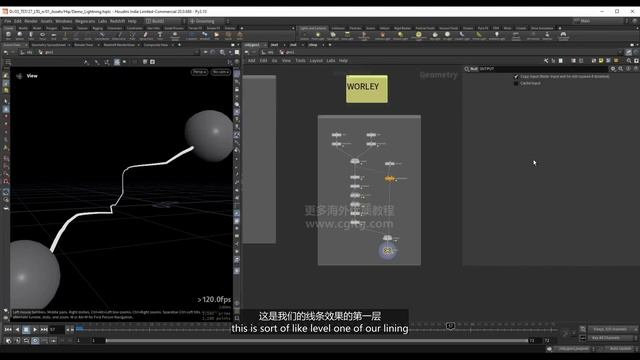Click the geo1 path in network editor
The image size is (640, 360).
[x=287, y=52]
